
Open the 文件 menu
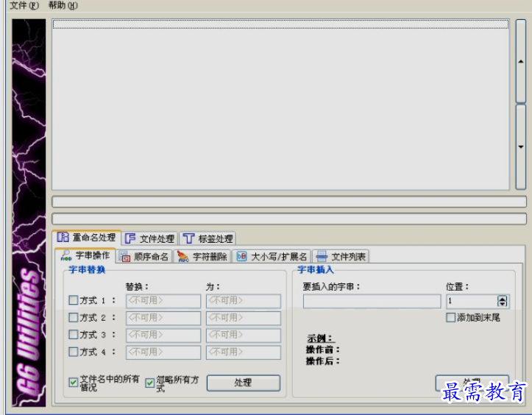coord(24,5)
